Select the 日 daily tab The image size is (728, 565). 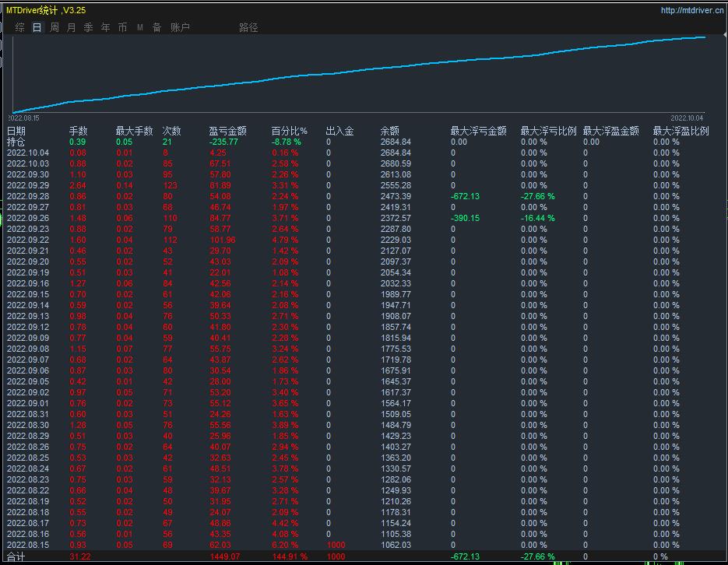37,27
